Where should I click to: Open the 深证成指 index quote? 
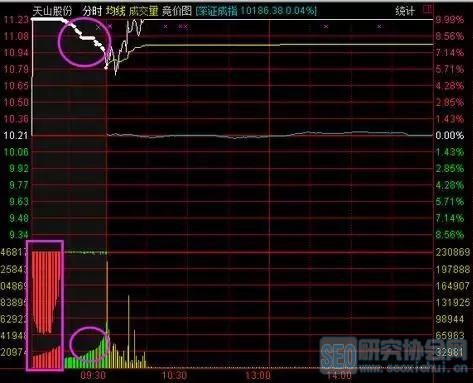click(217, 11)
